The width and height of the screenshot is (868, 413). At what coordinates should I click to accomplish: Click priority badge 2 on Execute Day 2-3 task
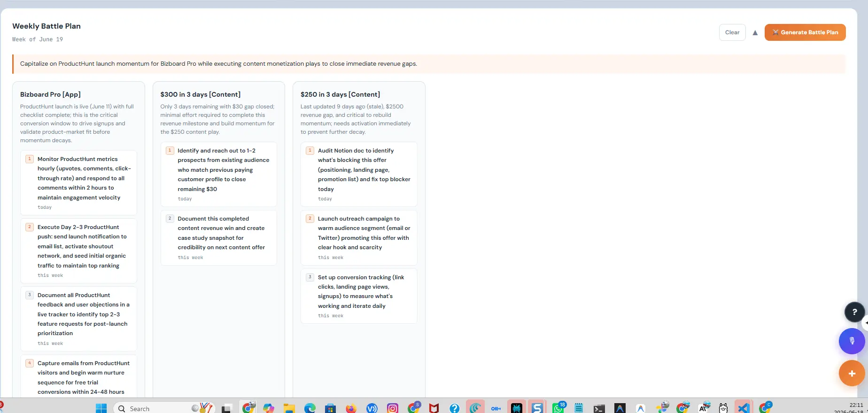(x=30, y=227)
